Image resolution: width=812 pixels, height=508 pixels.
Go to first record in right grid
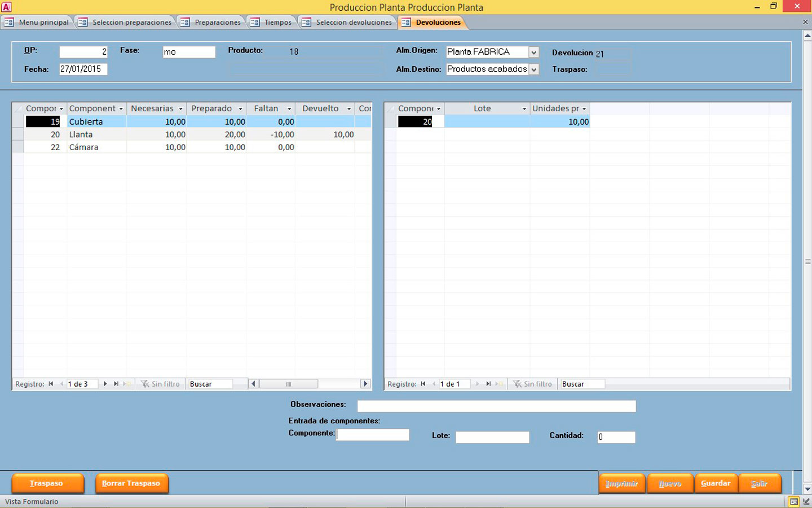[x=423, y=384]
